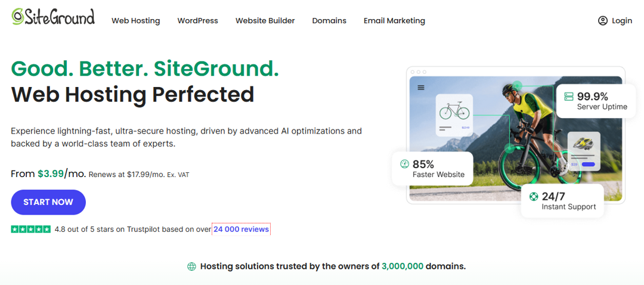Click the lifebuoy icon beside 24/7

click(x=534, y=196)
